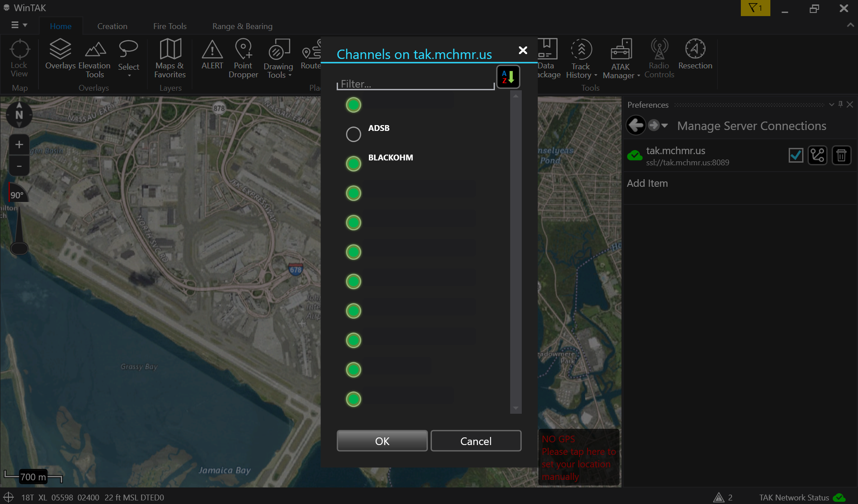Open the Overlays tool
This screenshot has height=504, width=858.
coord(60,55)
